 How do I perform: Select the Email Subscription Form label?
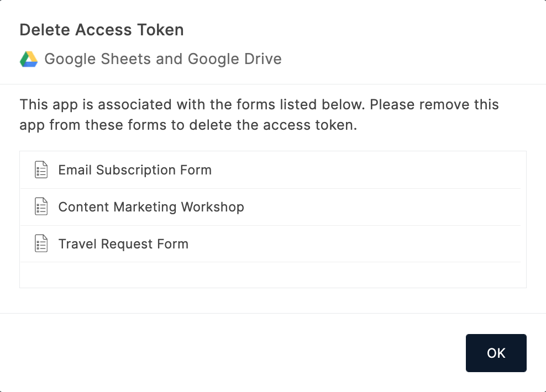[x=135, y=170]
